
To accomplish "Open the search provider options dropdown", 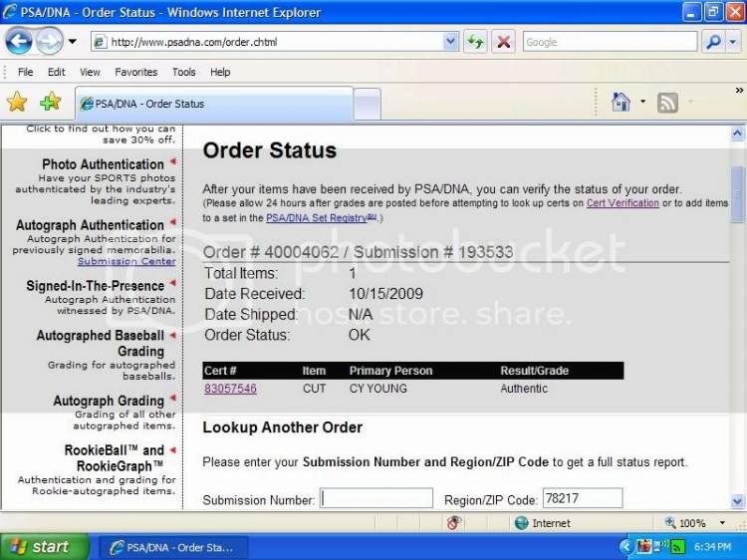I will coord(733,42).
